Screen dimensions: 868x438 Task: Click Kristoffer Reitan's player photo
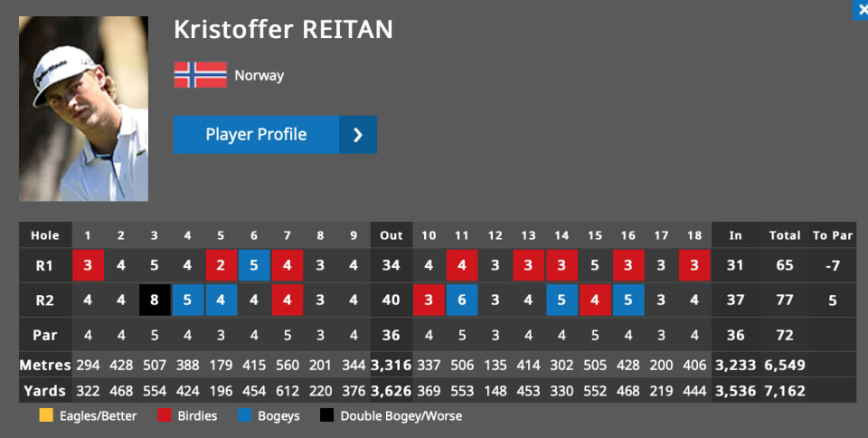click(83, 109)
